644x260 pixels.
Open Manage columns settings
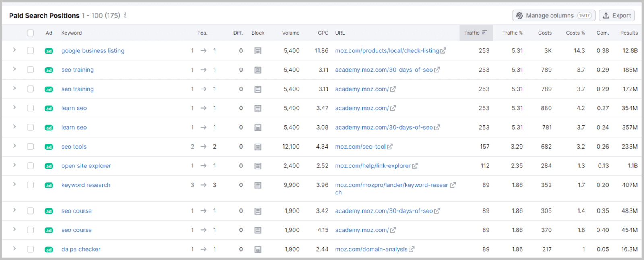pyautogui.click(x=554, y=15)
